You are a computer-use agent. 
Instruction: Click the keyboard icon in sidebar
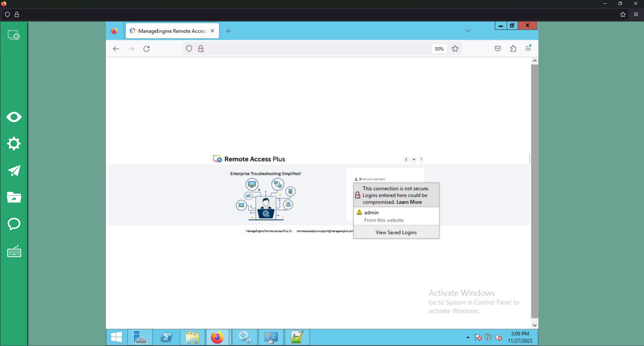pos(14,251)
